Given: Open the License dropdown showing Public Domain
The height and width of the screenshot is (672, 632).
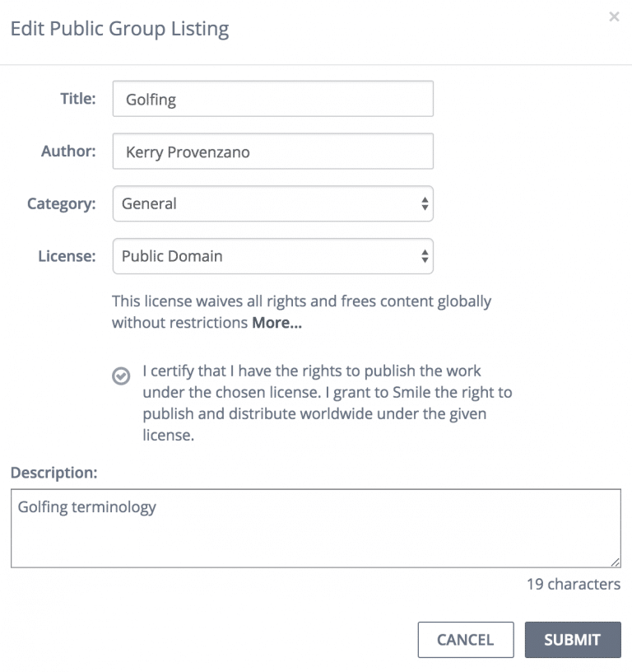Looking at the screenshot, I should tap(272, 256).
